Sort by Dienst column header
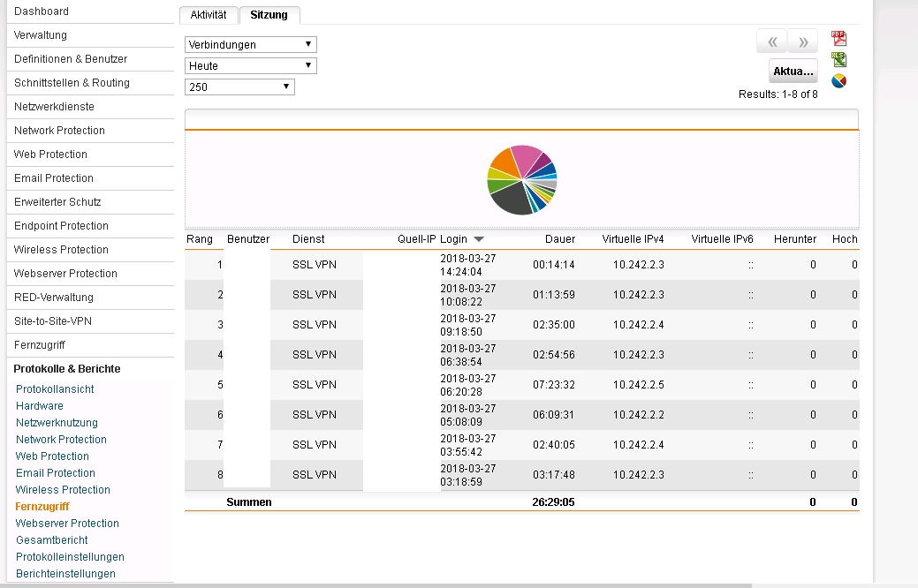 tap(308, 239)
